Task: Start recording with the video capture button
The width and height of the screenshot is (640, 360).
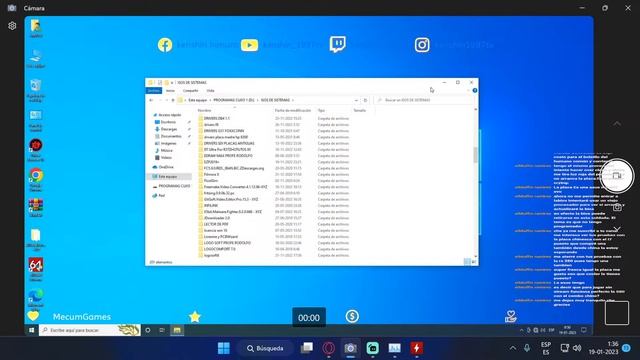Action: (617, 176)
